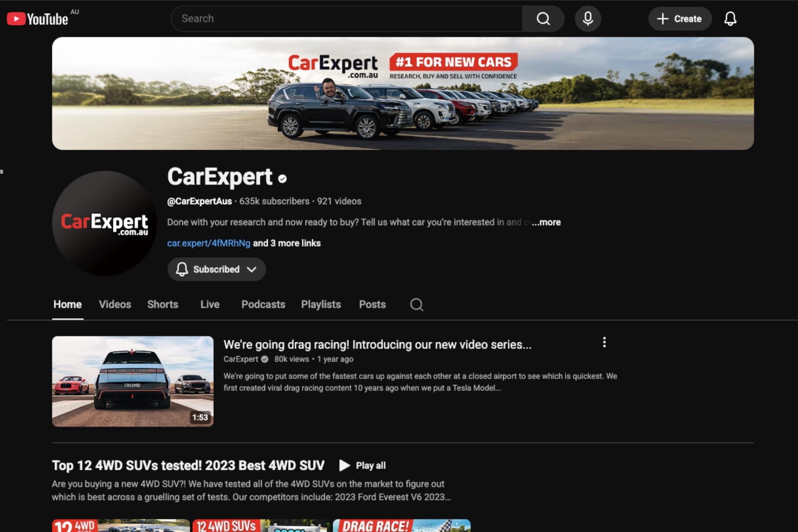Expand channel description with ...more
Viewport: 798px width, 532px height.
click(x=546, y=222)
